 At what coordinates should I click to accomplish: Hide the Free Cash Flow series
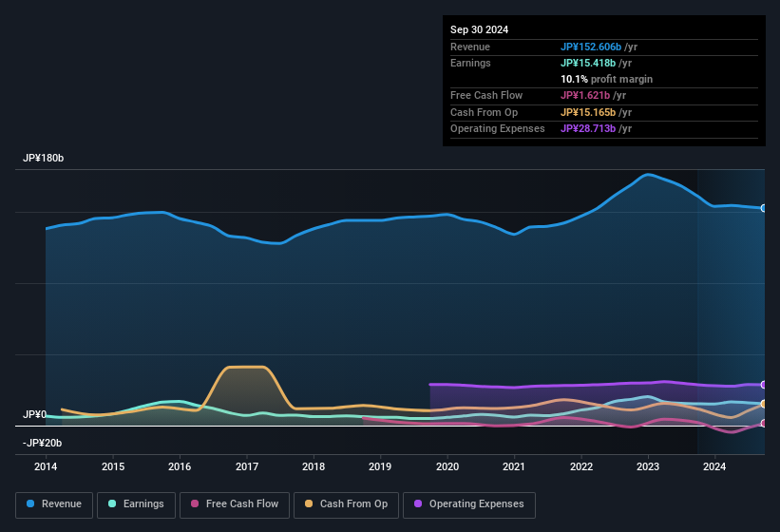tap(235, 503)
